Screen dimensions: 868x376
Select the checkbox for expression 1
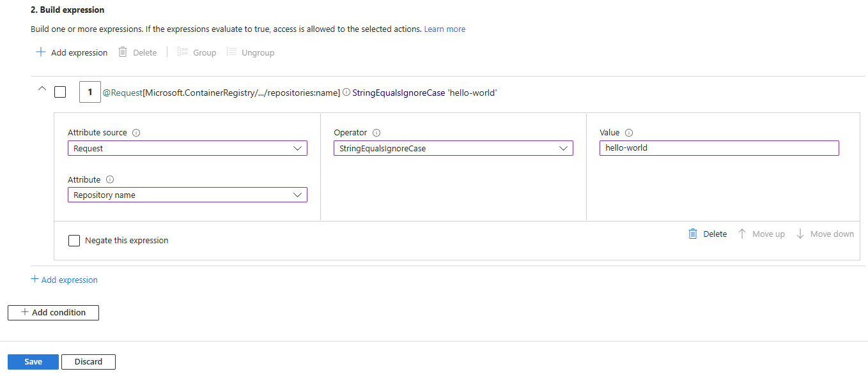(60, 93)
